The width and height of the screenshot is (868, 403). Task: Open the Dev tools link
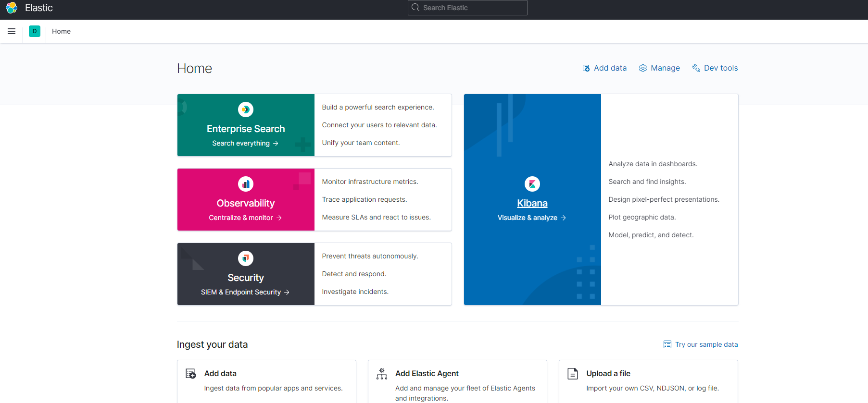tap(715, 68)
